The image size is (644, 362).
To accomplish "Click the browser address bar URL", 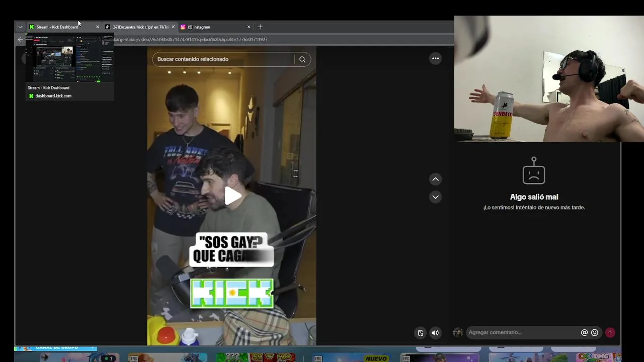I will click(191, 39).
